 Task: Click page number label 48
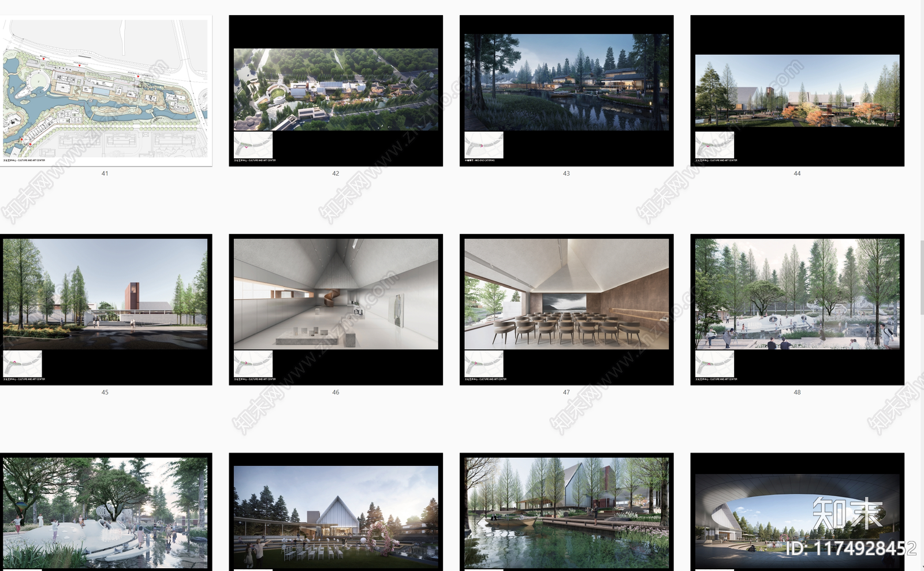point(797,392)
